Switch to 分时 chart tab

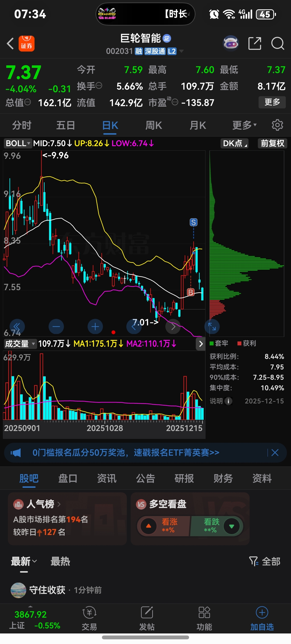22,125
